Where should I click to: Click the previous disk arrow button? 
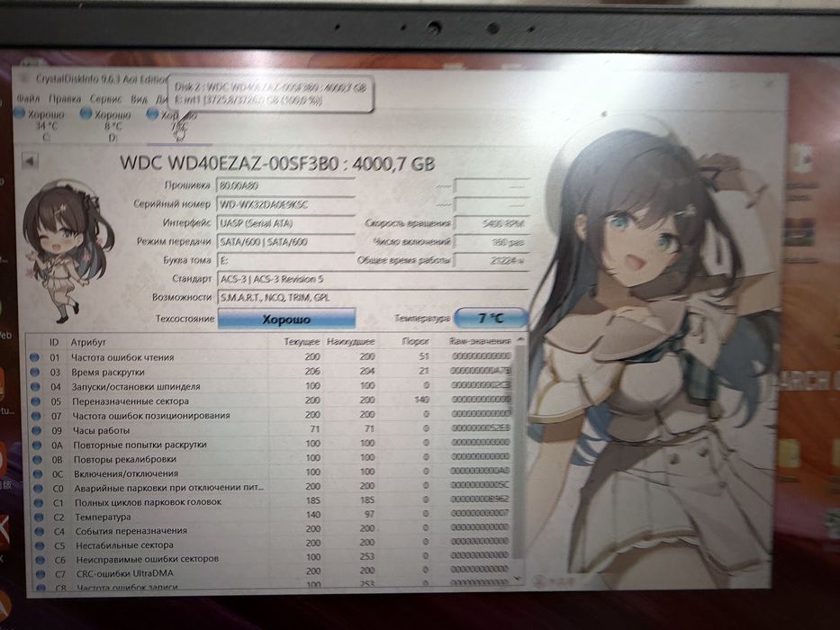coord(30,160)
